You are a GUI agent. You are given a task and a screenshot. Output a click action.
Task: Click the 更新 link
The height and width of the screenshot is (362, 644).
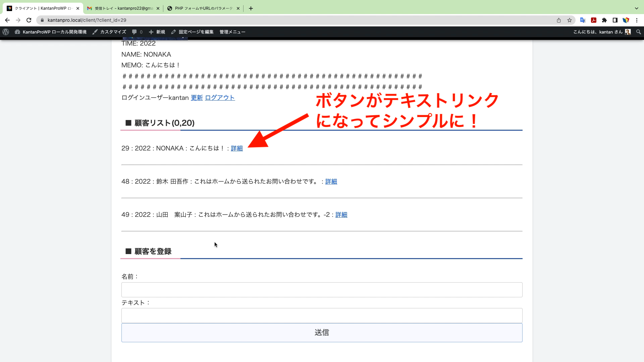click(x=197, y=98)
